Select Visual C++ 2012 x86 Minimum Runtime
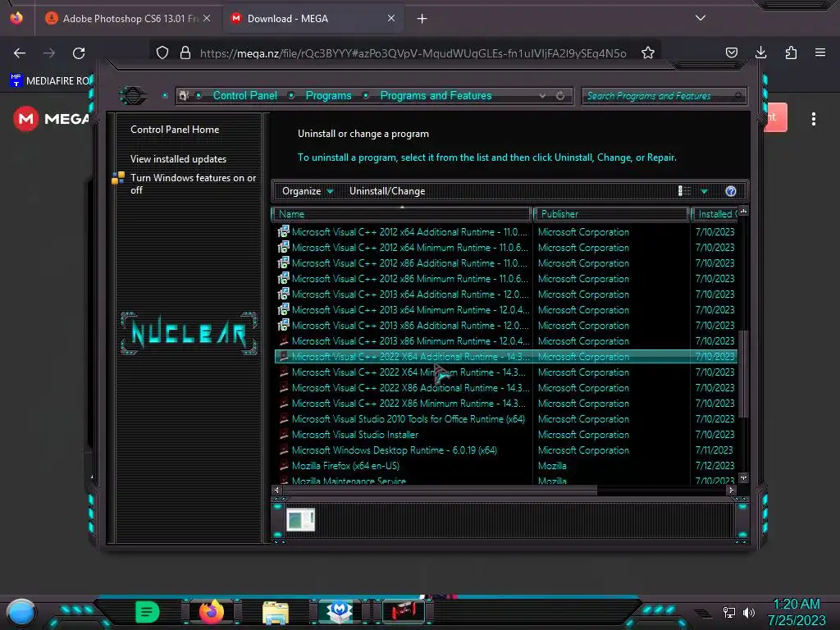840x630 pixels. pyautogui.click(x=505, y=279)
